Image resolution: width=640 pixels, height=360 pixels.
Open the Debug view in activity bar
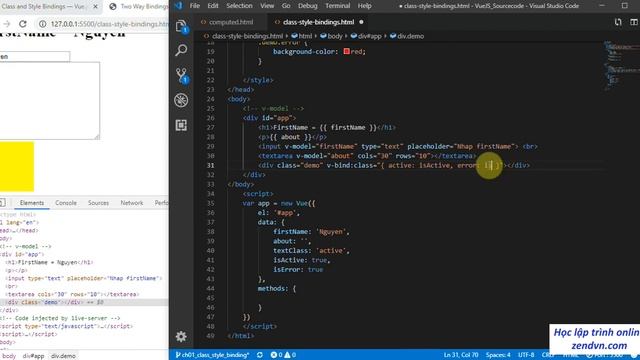click(x=181, y=100)
